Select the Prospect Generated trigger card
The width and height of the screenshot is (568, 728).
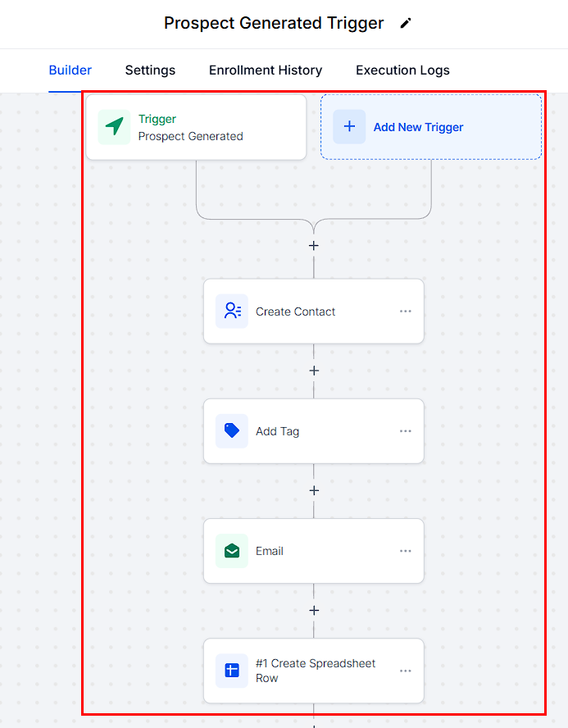(196, 127)
